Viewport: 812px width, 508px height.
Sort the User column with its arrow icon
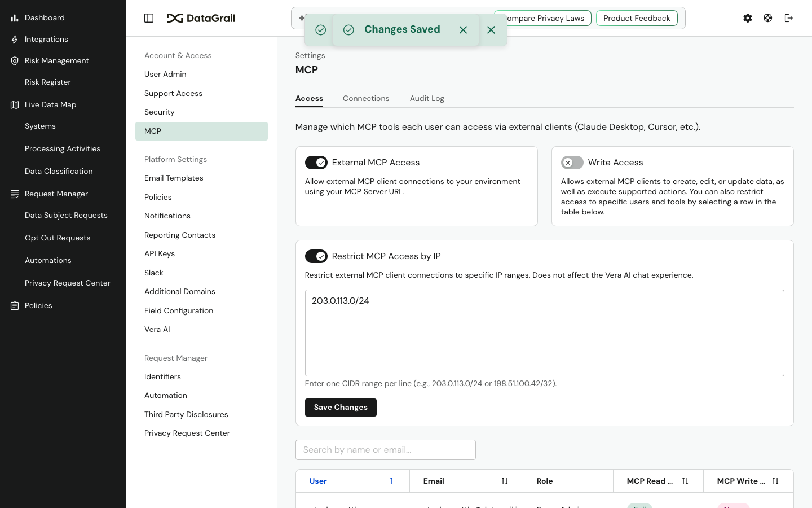tap(391, 481)
